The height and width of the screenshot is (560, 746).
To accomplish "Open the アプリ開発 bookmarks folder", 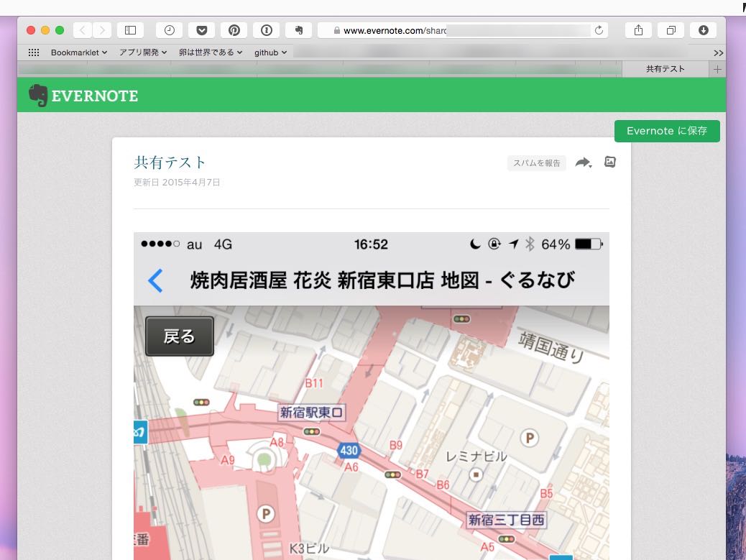I will [x=143, y=52].
